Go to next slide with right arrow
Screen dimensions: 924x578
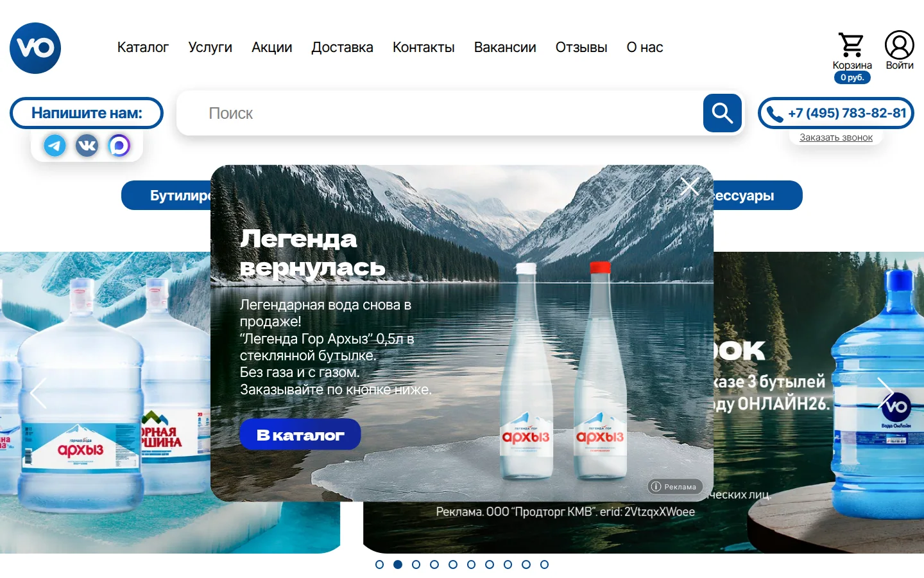pyautogui.click(x=886, y=393)
